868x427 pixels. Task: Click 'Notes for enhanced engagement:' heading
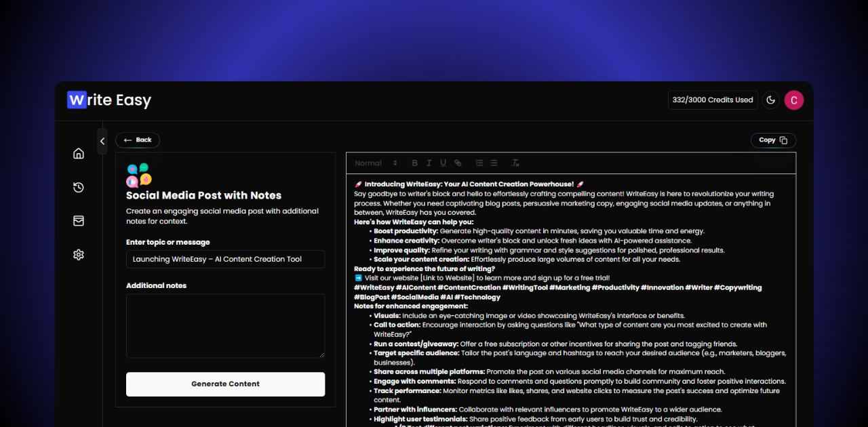(x=411, y=306)
